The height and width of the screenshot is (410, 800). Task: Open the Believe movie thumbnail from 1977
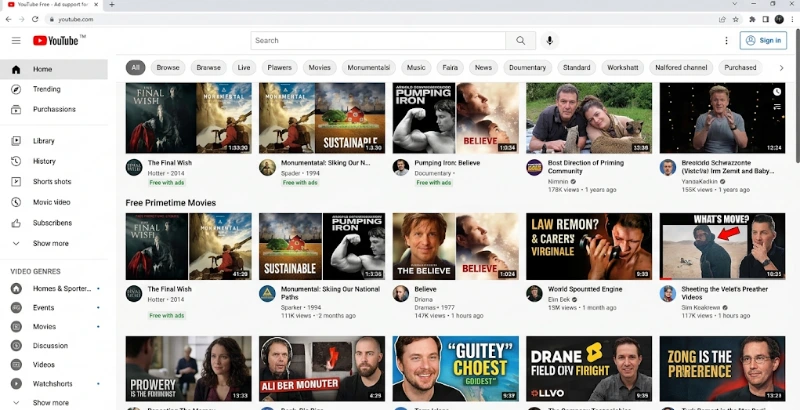click(x=456, y=246)
